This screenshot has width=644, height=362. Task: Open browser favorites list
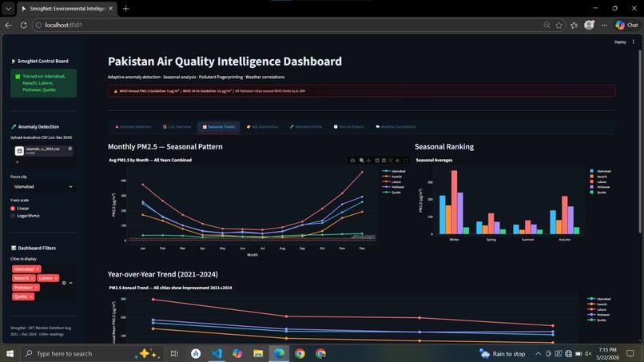pos(574,25)
